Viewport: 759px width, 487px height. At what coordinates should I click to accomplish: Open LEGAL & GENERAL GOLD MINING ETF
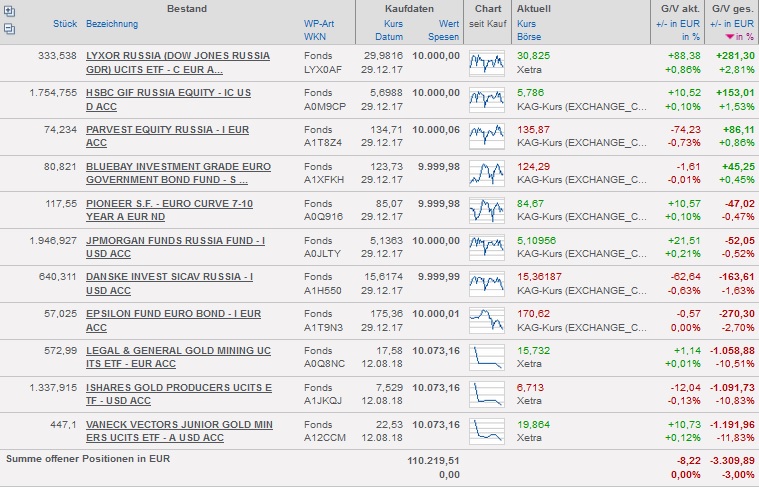(179, 357)
